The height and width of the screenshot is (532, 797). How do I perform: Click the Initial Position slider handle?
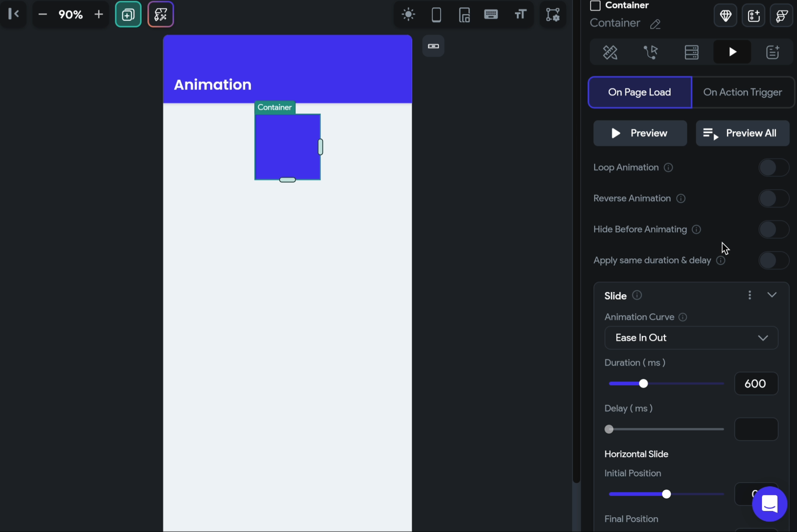[666, 494]
